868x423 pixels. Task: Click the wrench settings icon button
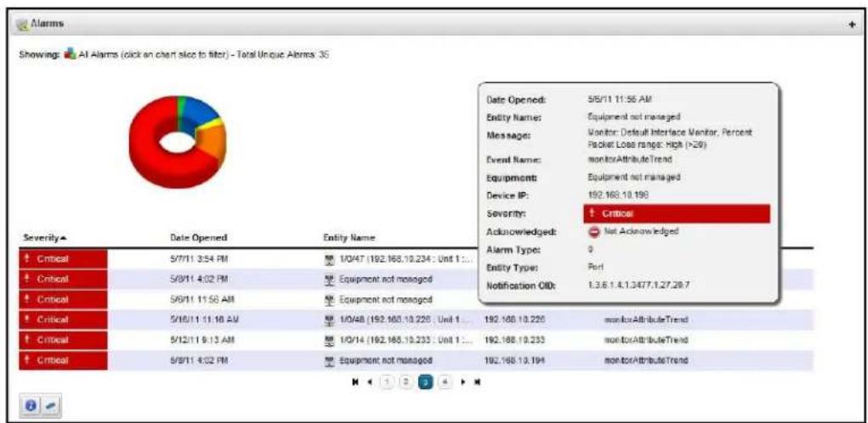point(48,406)
